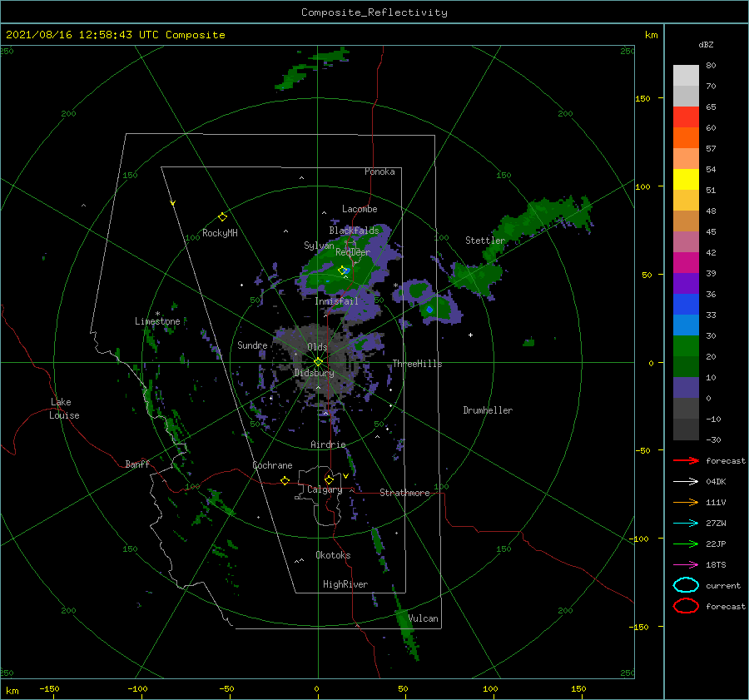
Task: Select the Blackfalds label
Action: [354, 231]
